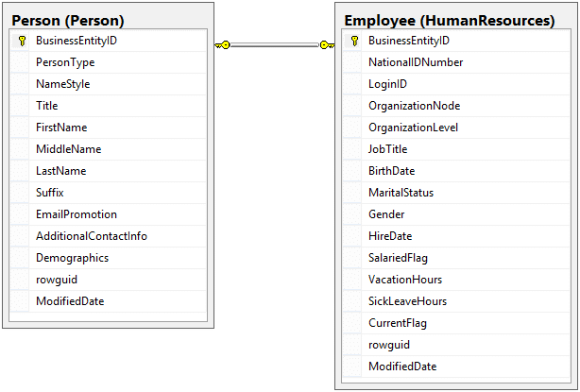
Task: Select CurrentFlag column in Employee table
Action: (x=397, y=323)
